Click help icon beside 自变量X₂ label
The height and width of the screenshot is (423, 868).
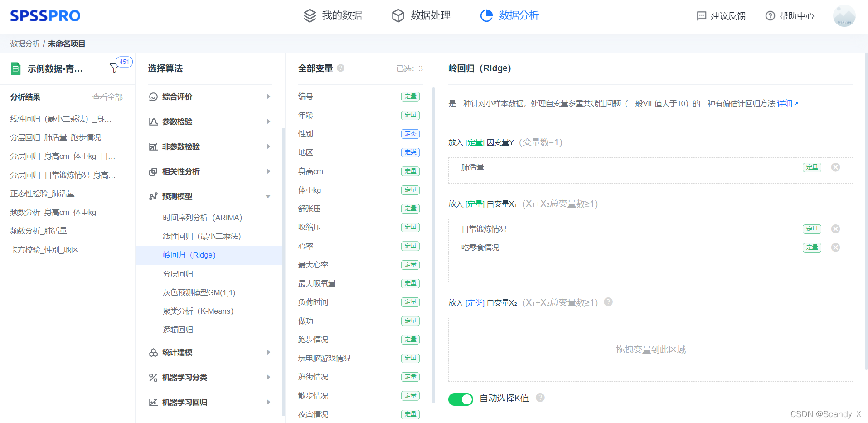(608, 302)
